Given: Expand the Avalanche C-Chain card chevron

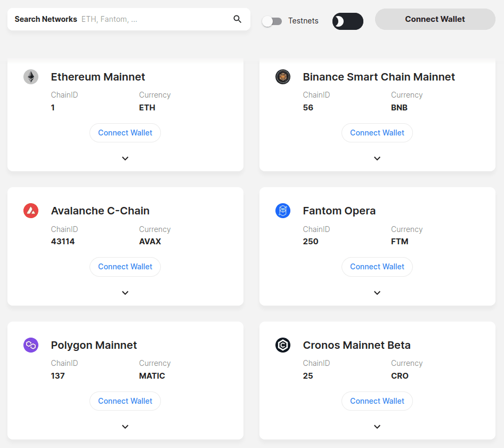Looking at the screenshot, I should [x=125, y=293].
